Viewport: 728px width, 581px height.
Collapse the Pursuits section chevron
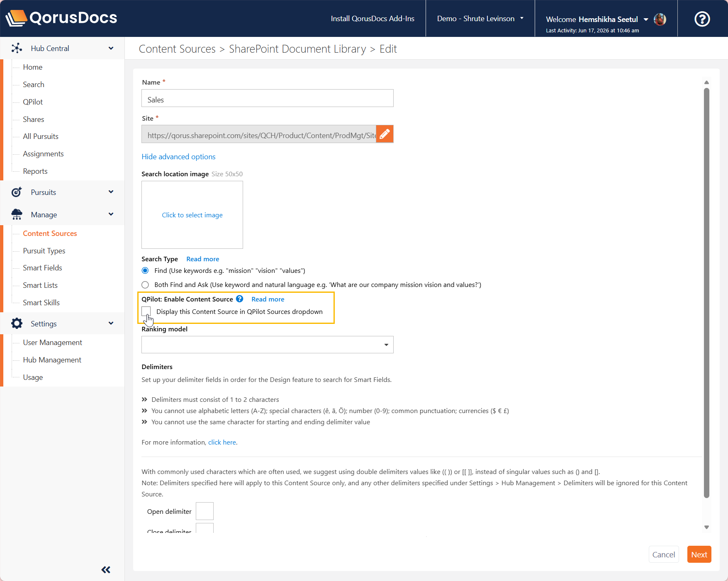pyautogui.click(x=111, y=192)
